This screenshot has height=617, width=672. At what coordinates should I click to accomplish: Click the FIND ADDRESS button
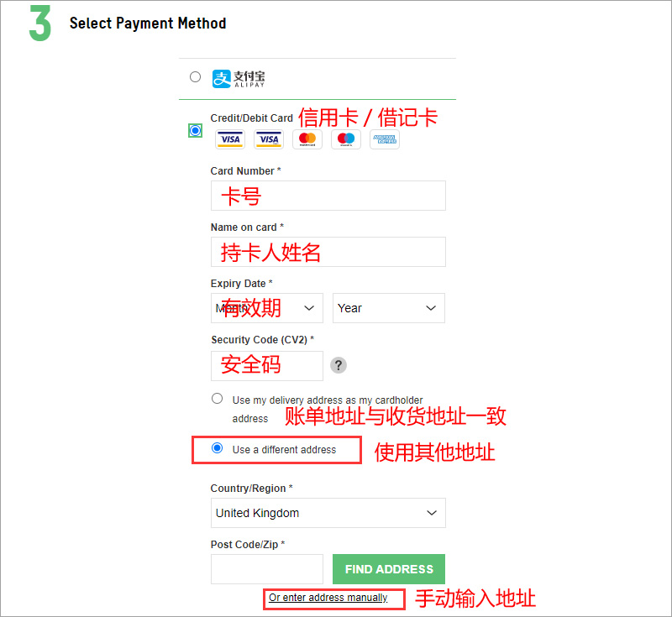tap(389, 569)
